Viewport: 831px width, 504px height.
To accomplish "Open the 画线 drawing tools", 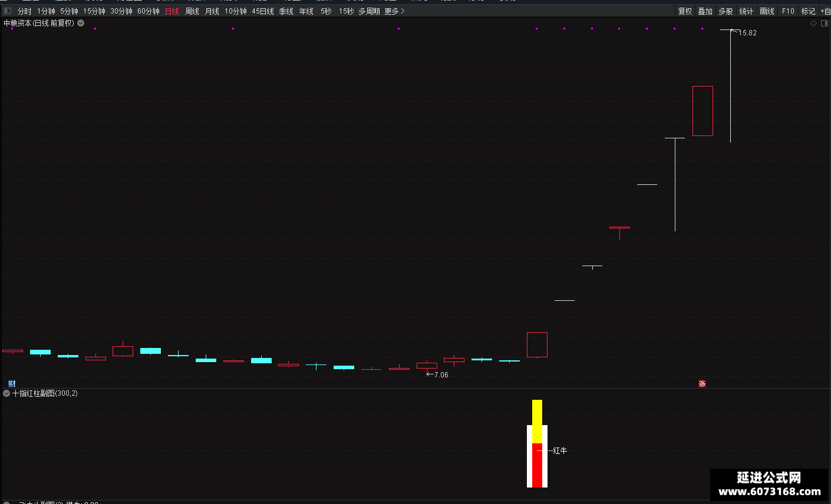I will click(767, 11).
